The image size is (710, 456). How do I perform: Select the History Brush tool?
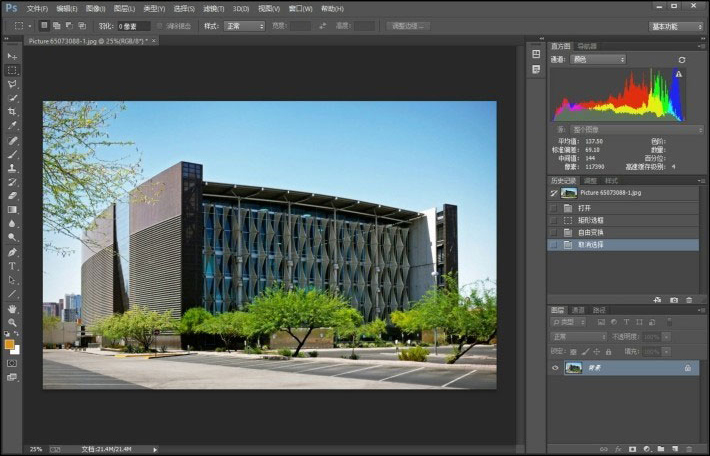(12, 182)
